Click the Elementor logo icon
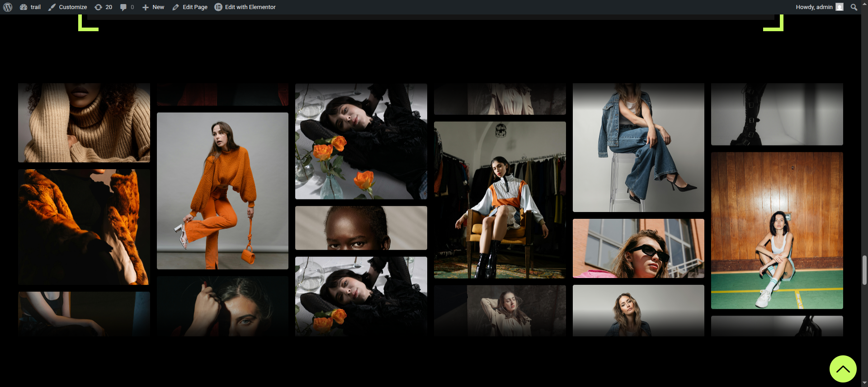Image resolution: width=868 pixels, height=387 pixels. 218,7
